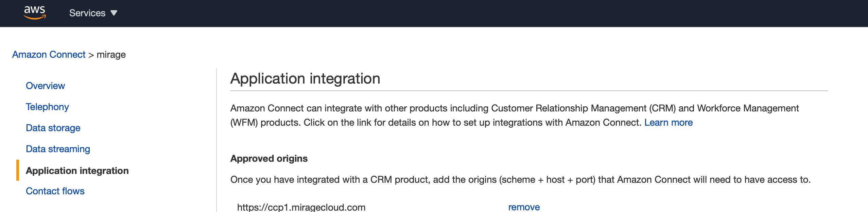Navigate to Telephony settings
868x212 pixels.
(47, 107)
